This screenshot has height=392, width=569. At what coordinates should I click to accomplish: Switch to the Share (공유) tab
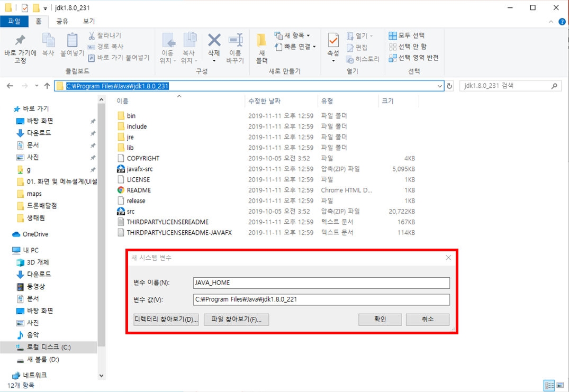tap(62, 21)
